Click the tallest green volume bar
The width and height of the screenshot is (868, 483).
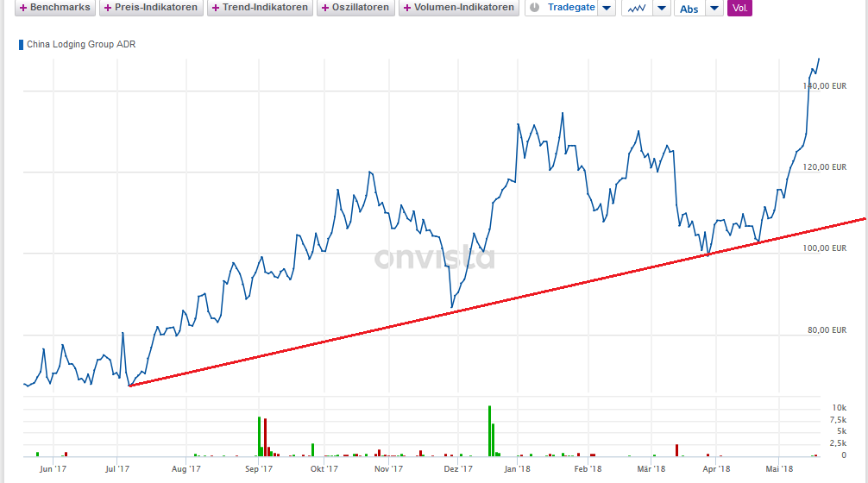tap(489, 430)
